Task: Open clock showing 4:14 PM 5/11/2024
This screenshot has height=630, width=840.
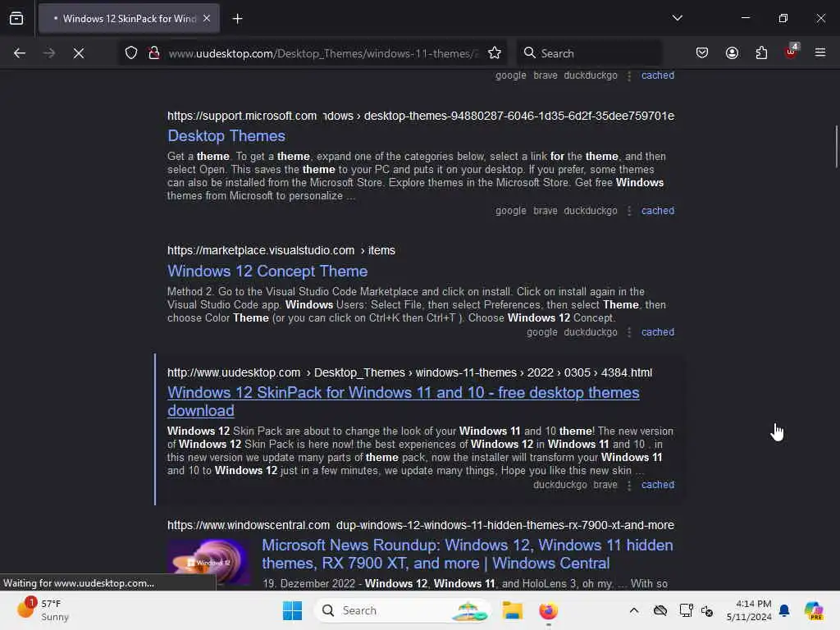Action: (749, 610)
